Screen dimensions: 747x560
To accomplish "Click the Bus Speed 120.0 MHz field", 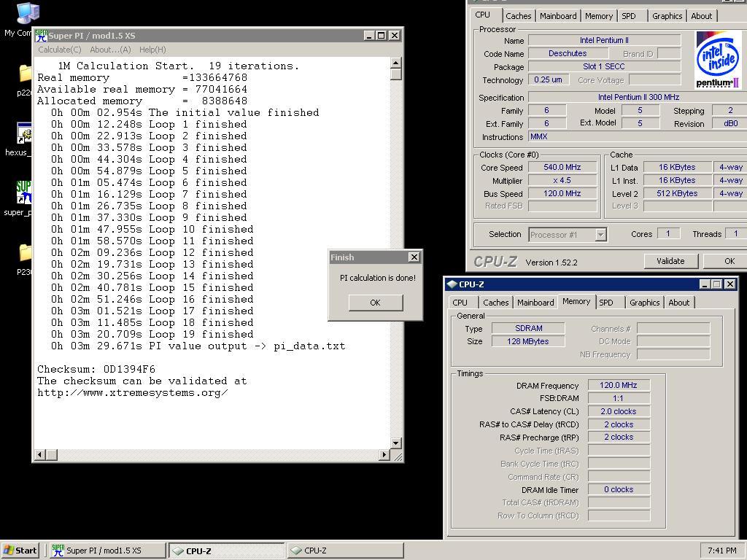I will (562, 193).
